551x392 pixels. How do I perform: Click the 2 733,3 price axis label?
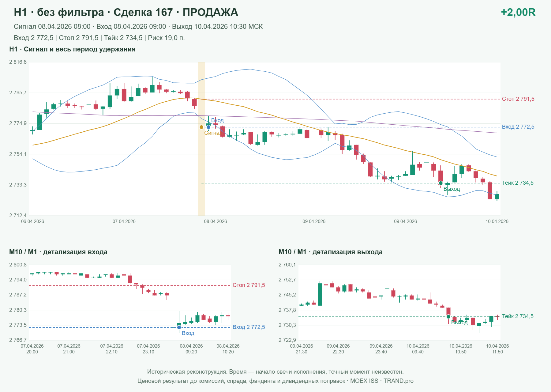pyautogui.click(x=18, y=185)
